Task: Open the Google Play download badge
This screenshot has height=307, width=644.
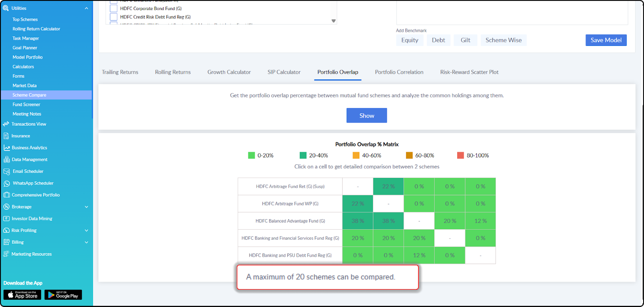Action: pyautogui.click(x=63, y=295)
